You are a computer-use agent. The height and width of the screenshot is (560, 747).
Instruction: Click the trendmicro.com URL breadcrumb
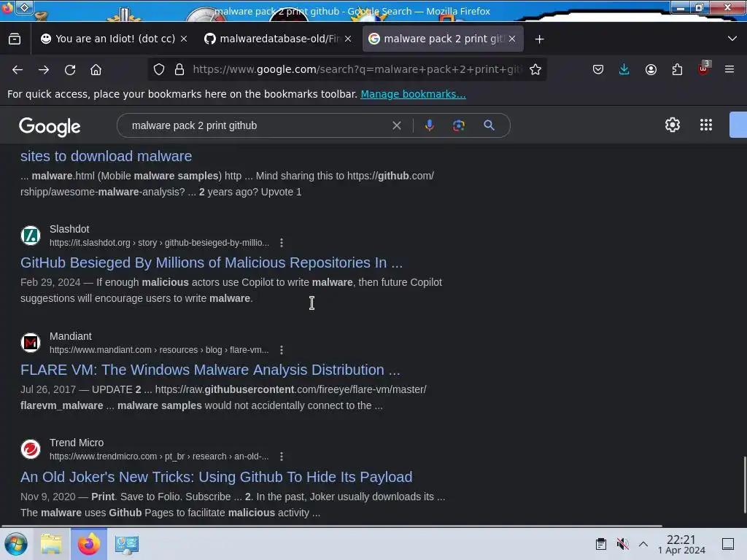(159, 456)
